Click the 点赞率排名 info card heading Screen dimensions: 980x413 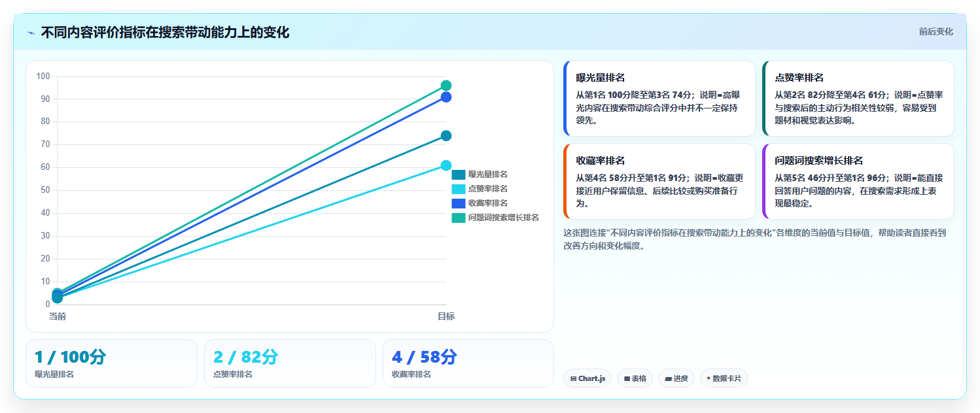point(799,78)
